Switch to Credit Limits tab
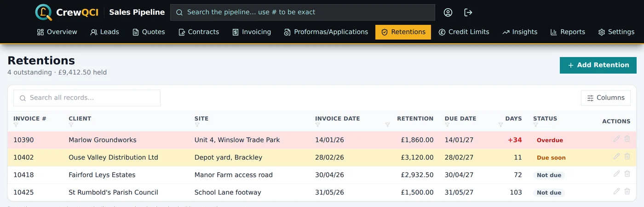Image resolution: width=644 pixels, height=207 pixels. (x=464, y=32)
